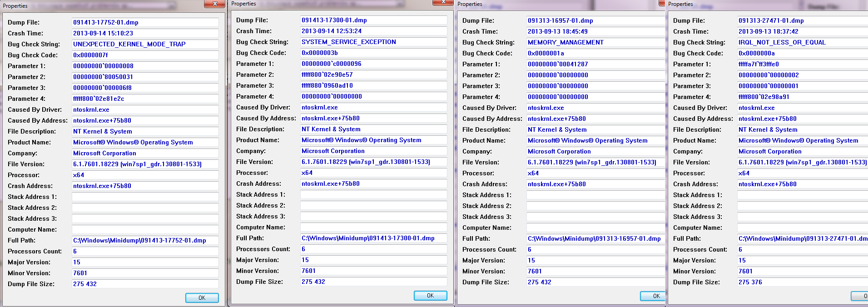
Task: Click Minor Version 7601 field in 091313-16957 window
Action: [x=596, y=271]
